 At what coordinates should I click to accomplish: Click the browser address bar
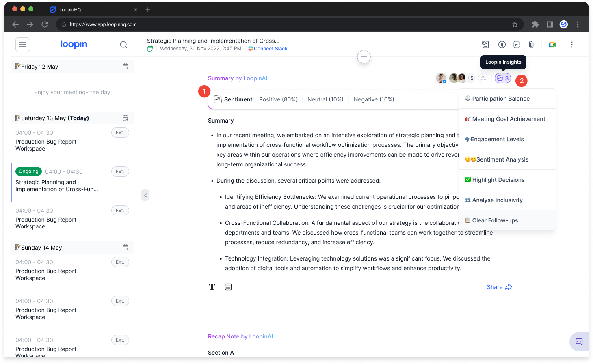(290, 24)
